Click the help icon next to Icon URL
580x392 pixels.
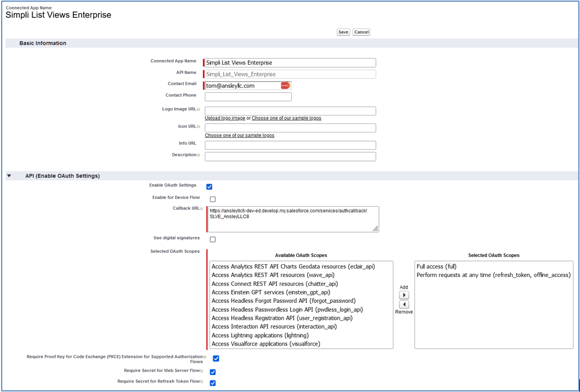tap(198, 127)
